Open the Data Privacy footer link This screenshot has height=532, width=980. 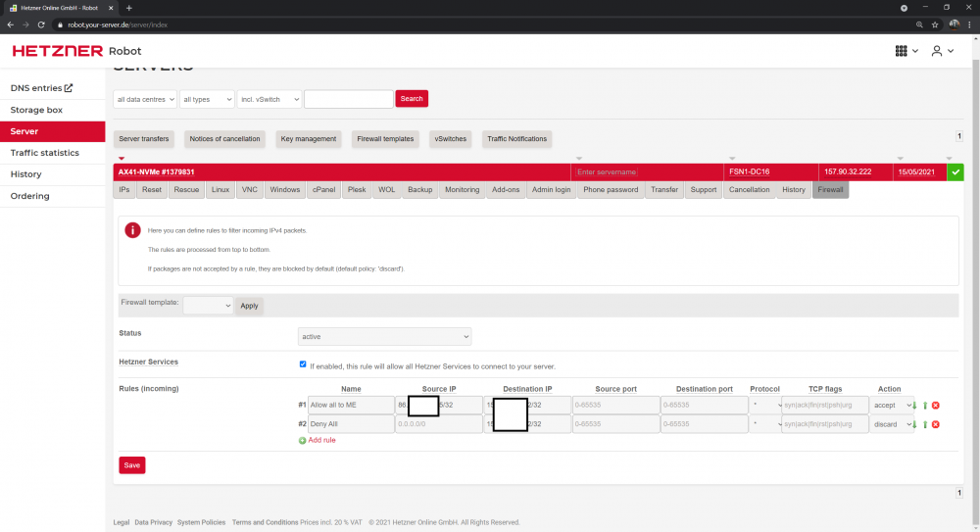point(153,522)
